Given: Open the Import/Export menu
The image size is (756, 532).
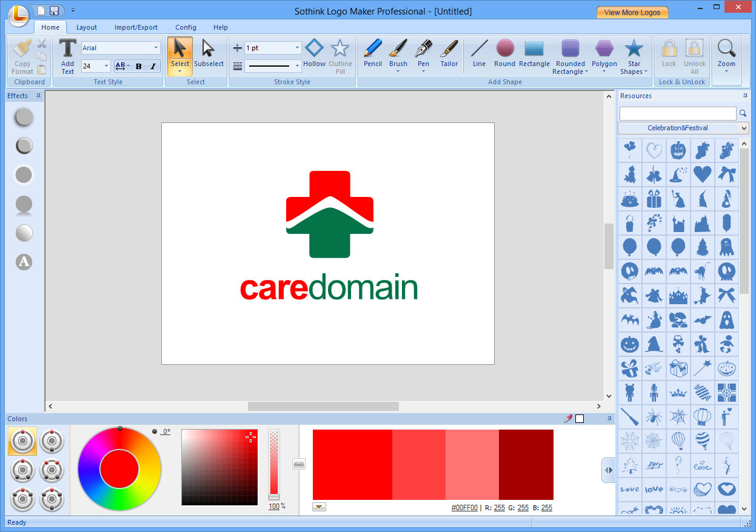Looking at the screenshot, I should pyautogui.click(x=135, y=27).
